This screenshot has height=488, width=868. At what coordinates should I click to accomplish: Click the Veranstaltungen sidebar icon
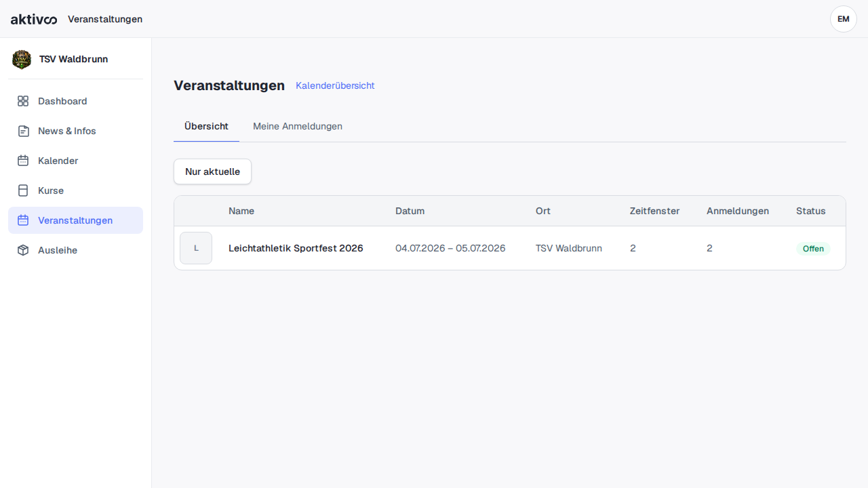point(23,220)
